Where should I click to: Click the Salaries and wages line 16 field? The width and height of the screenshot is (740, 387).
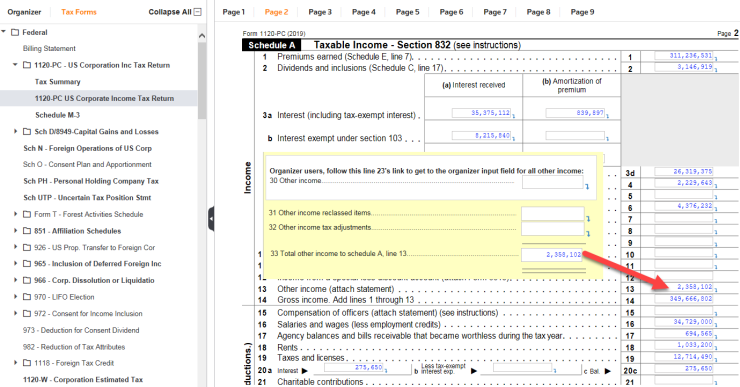683,322
